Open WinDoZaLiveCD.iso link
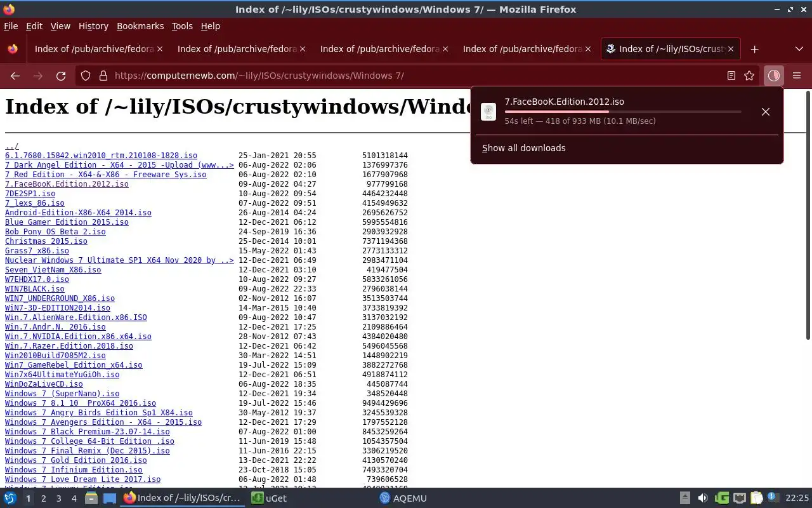 [x=44, y=384]
